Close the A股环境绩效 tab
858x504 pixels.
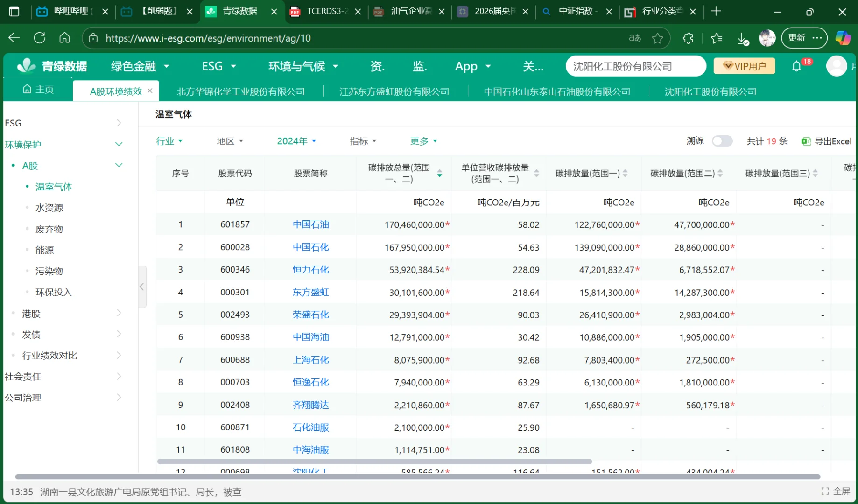click(150, 91)
